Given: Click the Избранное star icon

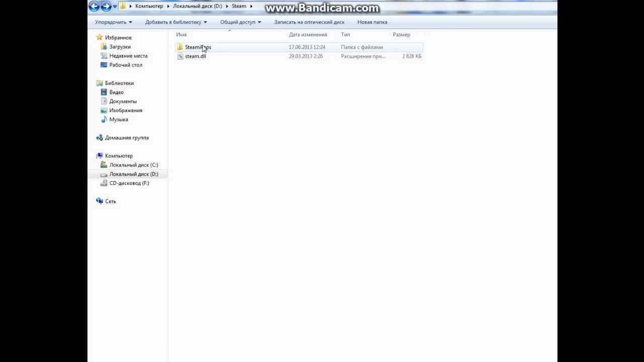Looking at the screenshot, I should point(100,37).
